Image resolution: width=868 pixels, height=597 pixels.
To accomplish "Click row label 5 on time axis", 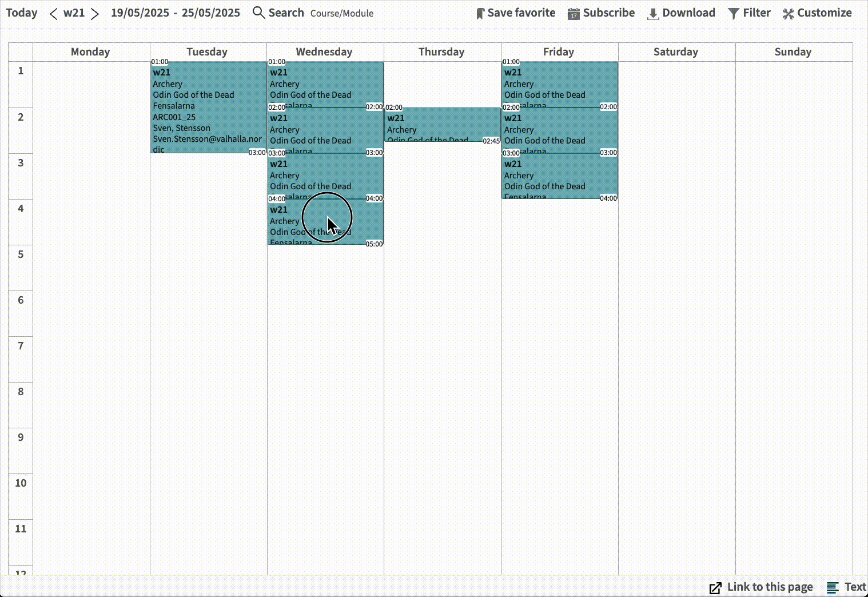I will pos(21,254).
